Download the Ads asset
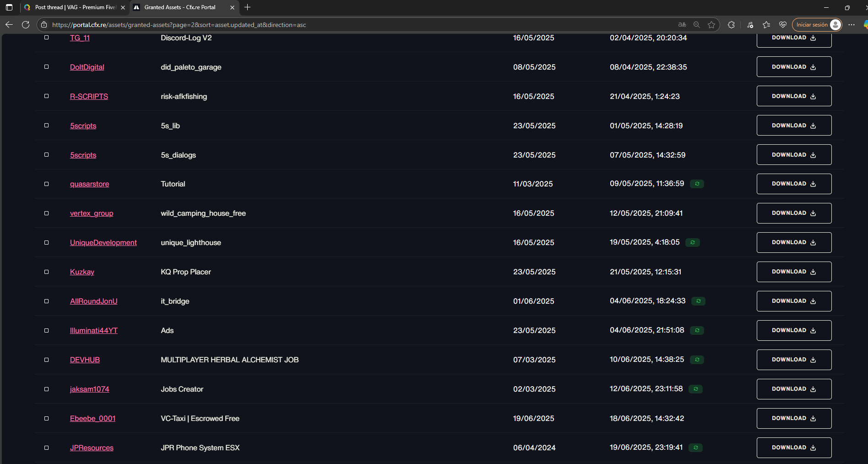 tap(794, 330)
